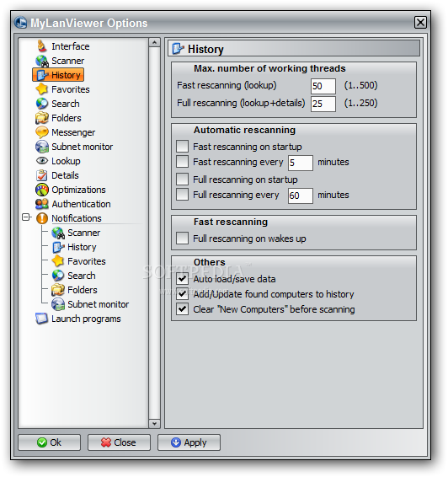The height and width of the screenshot is (477, 448).
Task: Click the Folders icon under Notifications
Action: tap(58, 290)
